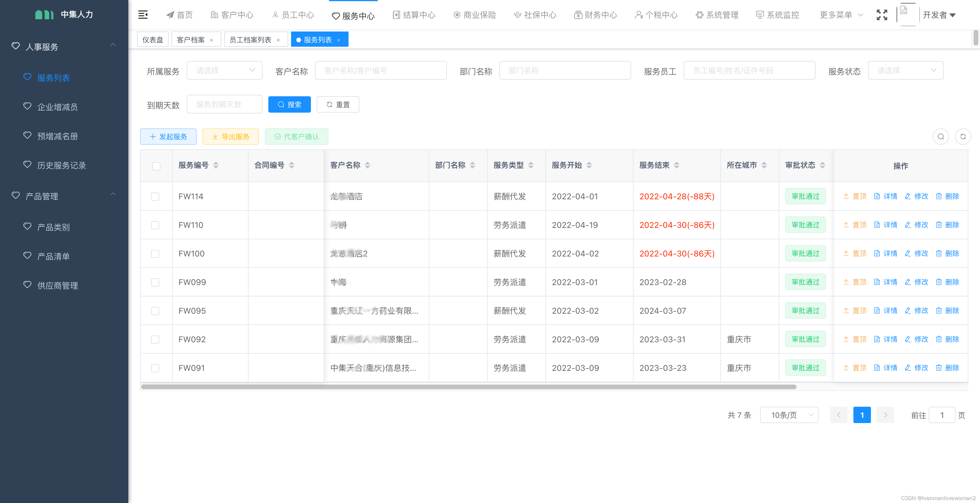Viewport: 980px width, 503px height.
Task: Open 详情 for row FW110
Action: (885, 225)
